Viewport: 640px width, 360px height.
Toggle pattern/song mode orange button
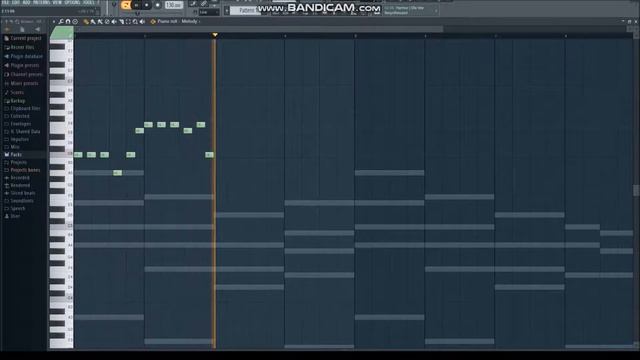(x=126, y=5)
